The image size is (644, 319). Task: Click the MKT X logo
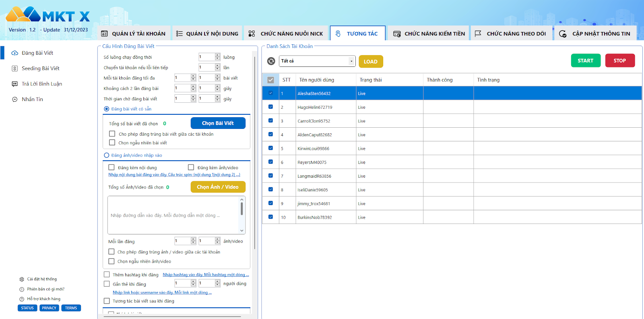click(47, 15)
